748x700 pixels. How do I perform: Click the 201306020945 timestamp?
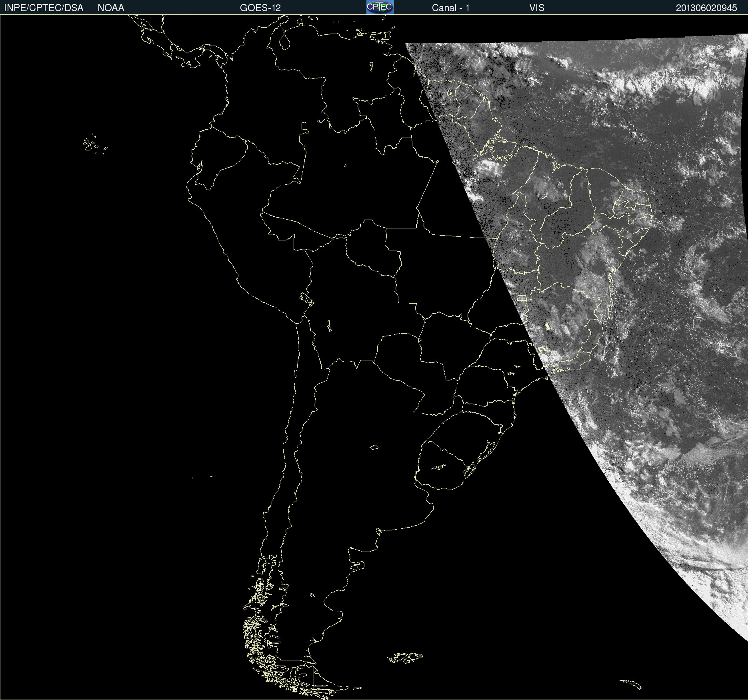pyautogui.click(x=706, y=8)
